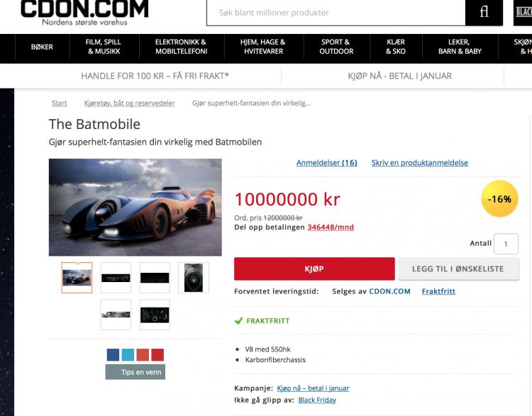The image size is (532, 416).
Task: Focus the product search field
Action: tap(336, 13)
